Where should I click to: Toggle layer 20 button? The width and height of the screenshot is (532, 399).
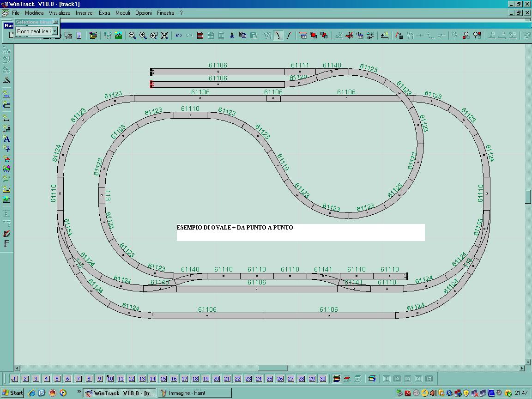point(217,379)
